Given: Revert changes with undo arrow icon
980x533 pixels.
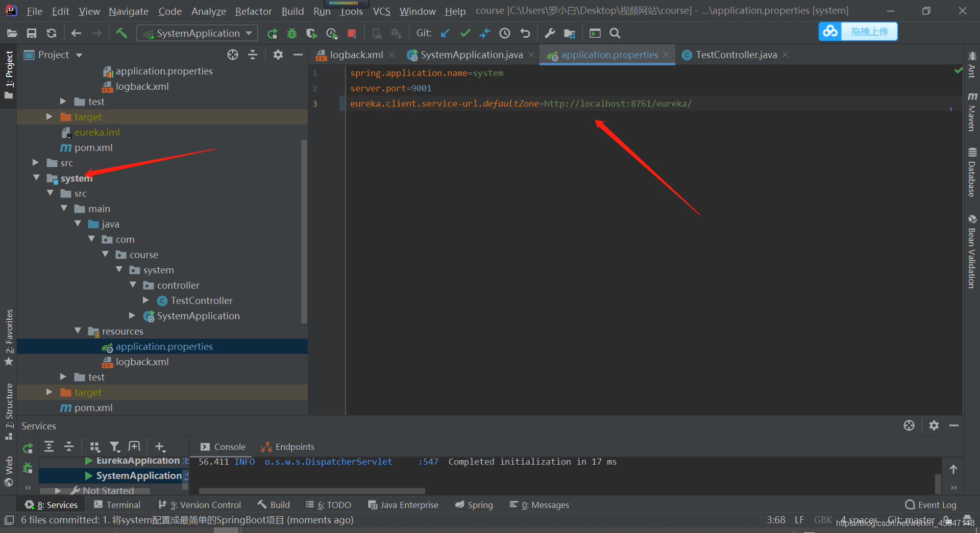Looking at the screenshot, I should pyautogui.click(x=525, y=34).
